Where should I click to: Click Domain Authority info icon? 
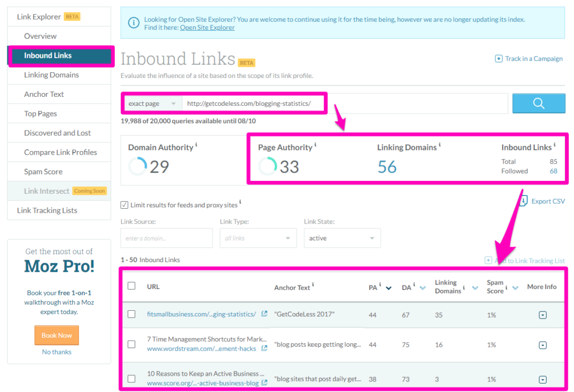point(196,145)
